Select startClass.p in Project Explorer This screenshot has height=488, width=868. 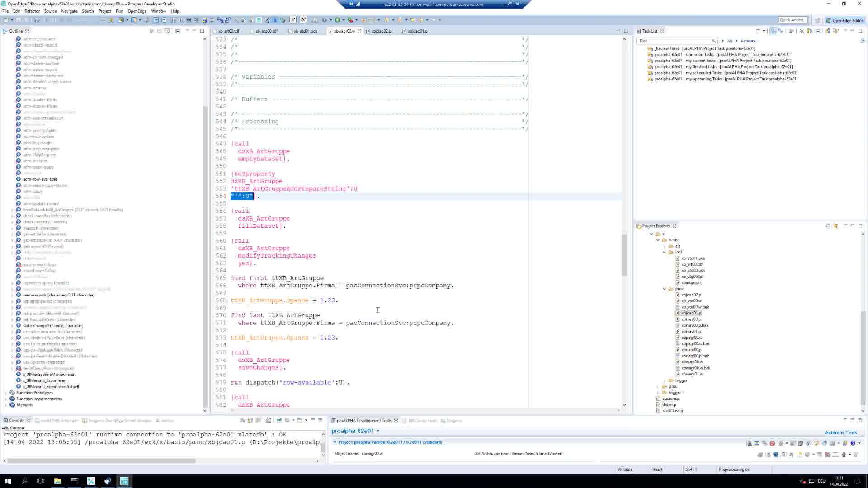672,411
